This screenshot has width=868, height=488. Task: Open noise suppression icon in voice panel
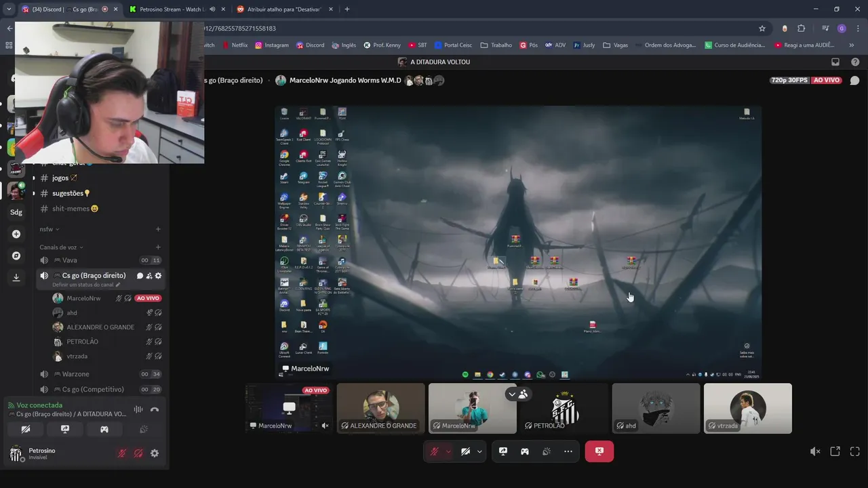coord(138,409)
